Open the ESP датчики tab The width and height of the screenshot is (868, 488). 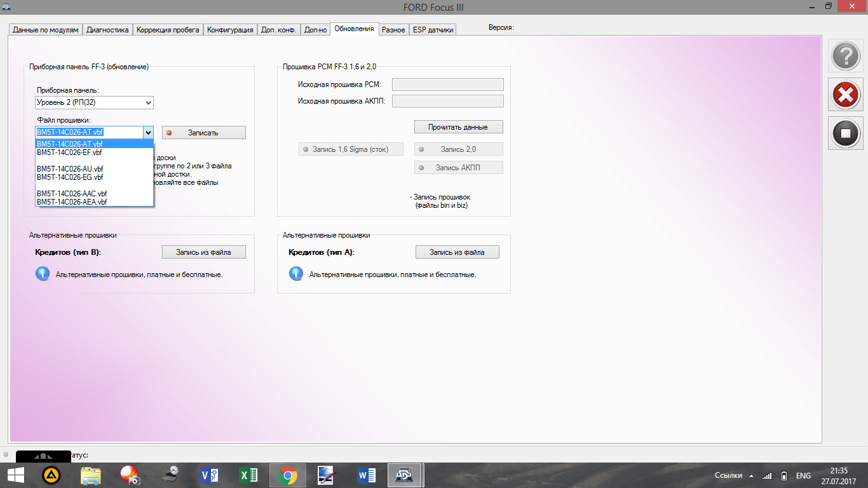[433, 30]
